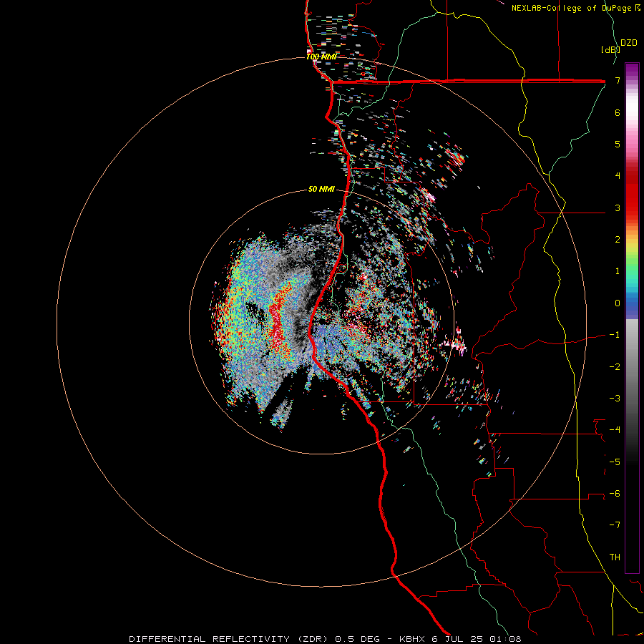This screenshot has width=644, height=644.
Task: Click the 50 NMI range ring label
Action: coord(321,189)
